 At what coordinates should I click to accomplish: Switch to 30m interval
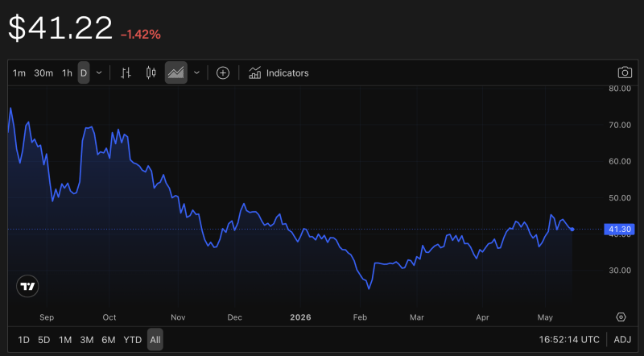43,73
